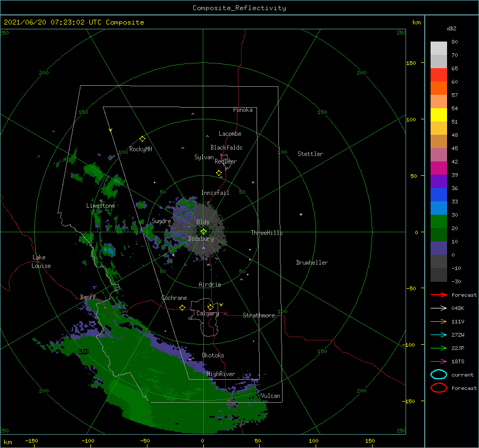Image resolution: width=479 pixels, height=448 pixels.
Task: Click the Cochrane town label
Action: pyautogui.click(x=174, y=298)
